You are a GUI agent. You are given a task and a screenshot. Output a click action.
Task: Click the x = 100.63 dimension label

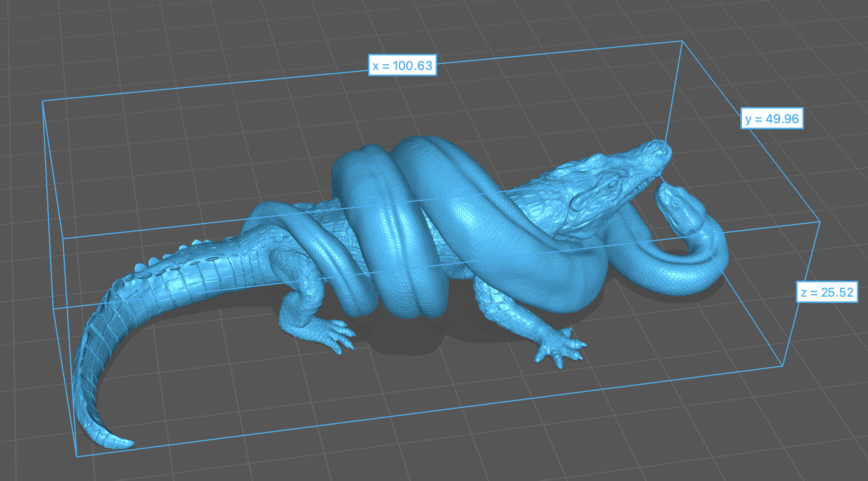click(x=402, y=65)
